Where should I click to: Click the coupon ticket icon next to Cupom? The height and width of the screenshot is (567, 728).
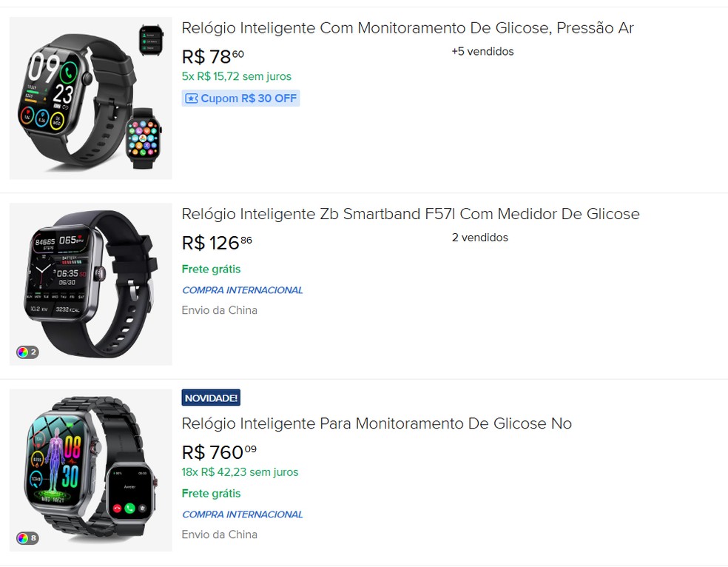pos(191,98)
